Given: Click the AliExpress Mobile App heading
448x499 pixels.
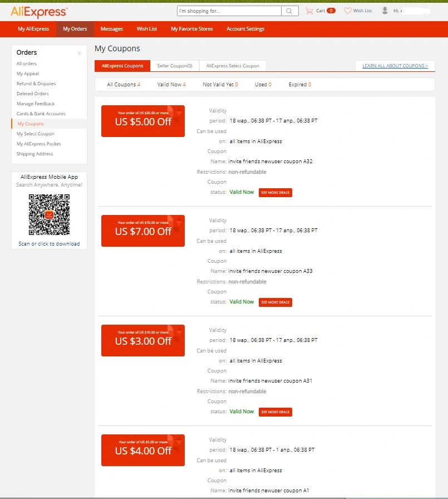Looking at the screenshot, I should (50, 177).
